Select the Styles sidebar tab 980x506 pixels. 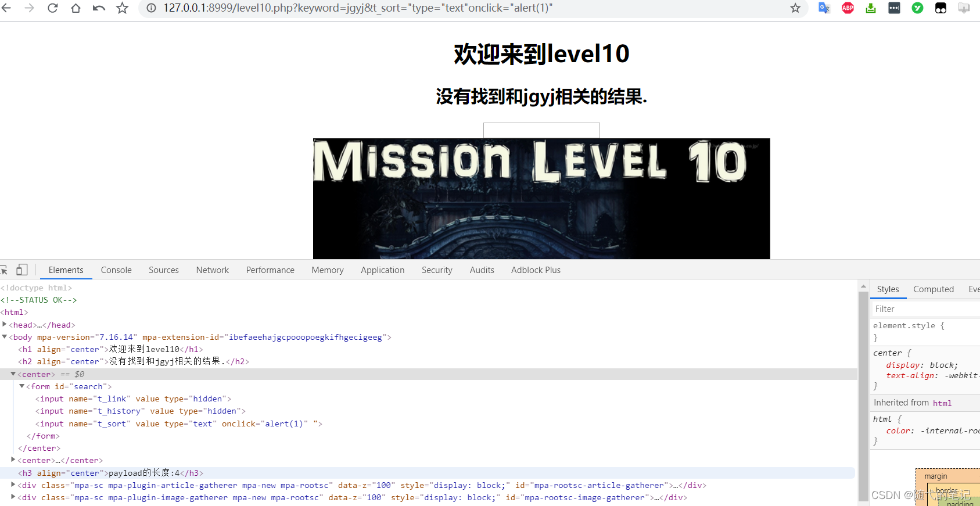point(888,289)
